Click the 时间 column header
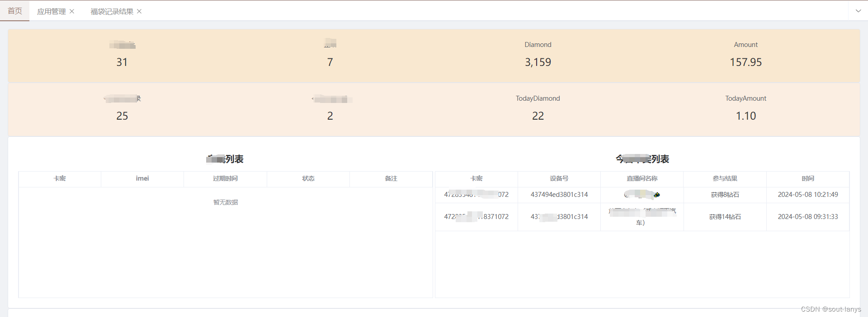 point(808,178)
